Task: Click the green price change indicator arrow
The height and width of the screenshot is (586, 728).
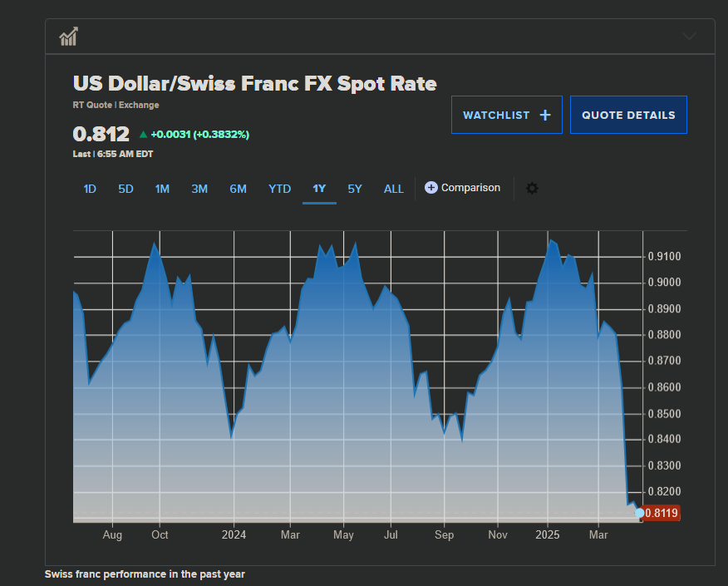Action: pos(143,134)
